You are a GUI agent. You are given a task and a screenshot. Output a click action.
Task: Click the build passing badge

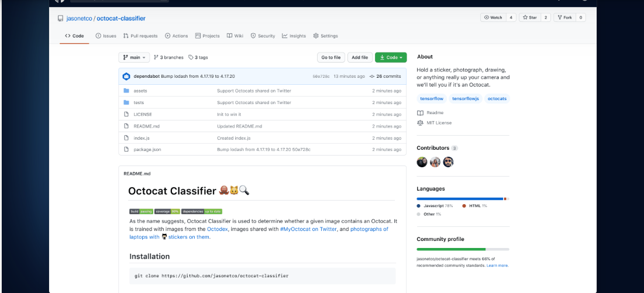(142, 211)
